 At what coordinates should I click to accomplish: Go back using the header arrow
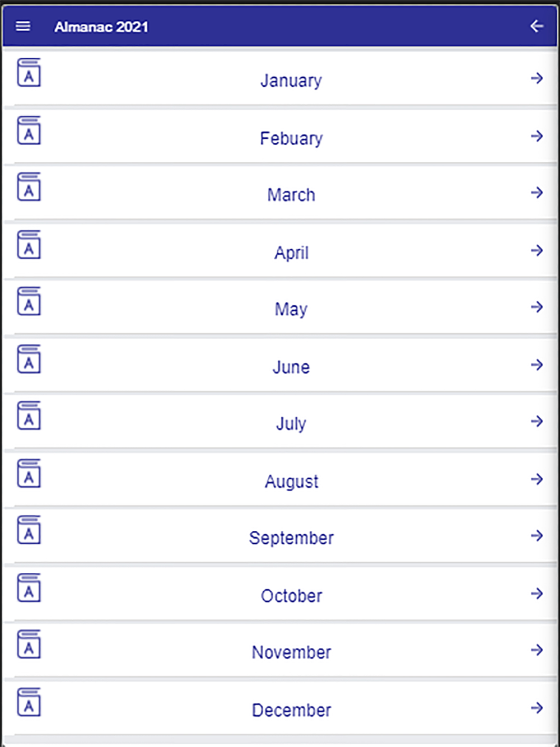(x=536, y=26)
